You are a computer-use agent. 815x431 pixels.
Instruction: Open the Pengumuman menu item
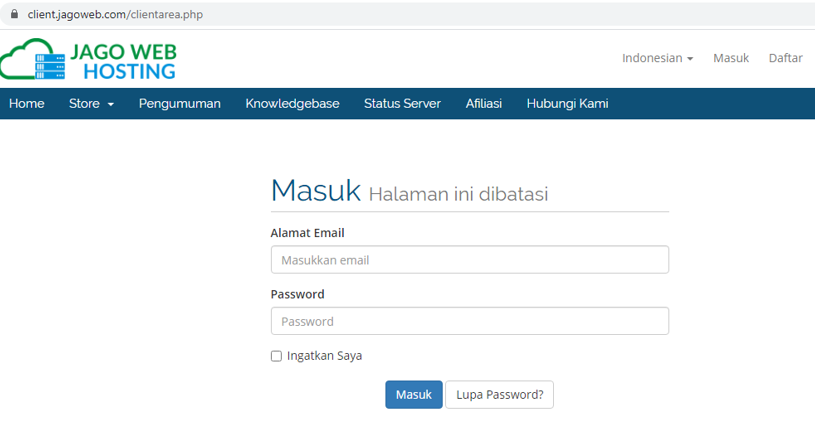179,103
